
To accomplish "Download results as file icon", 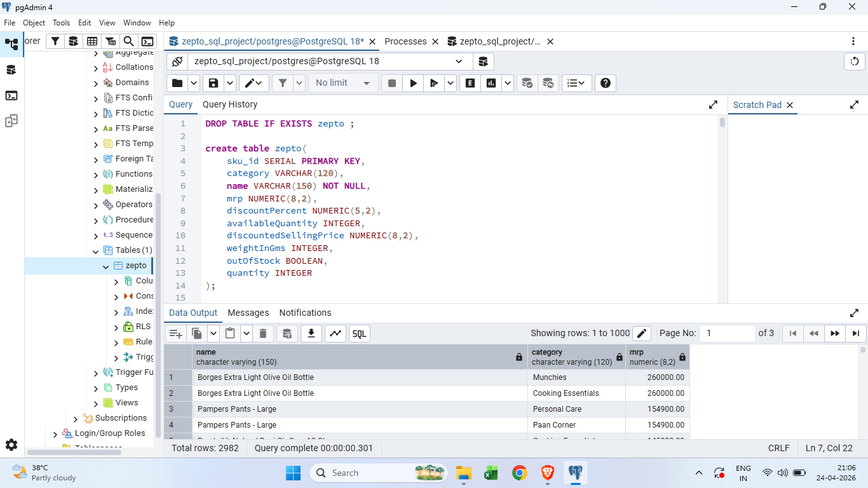I will coord(311,334).
